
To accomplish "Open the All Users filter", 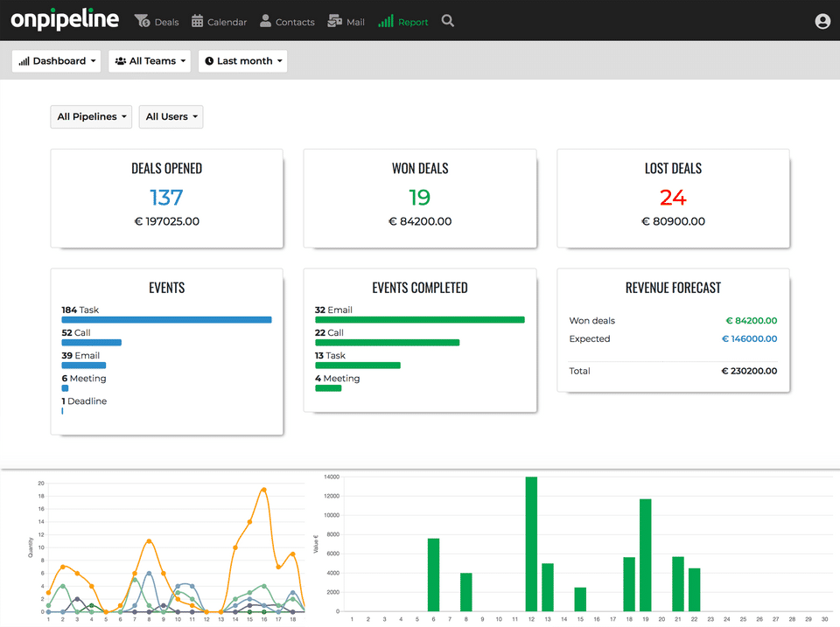I will (171, 116).
